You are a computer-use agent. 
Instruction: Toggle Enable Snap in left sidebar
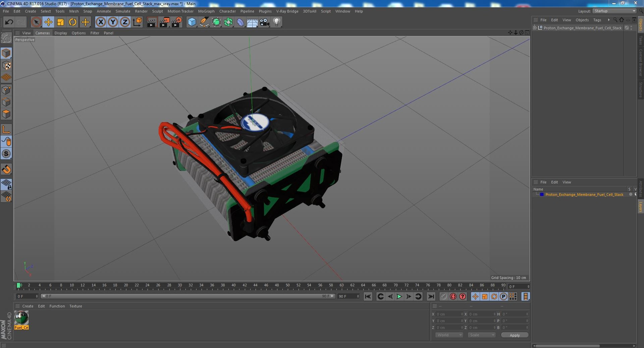pyautogui.click(x=6, y=154)
